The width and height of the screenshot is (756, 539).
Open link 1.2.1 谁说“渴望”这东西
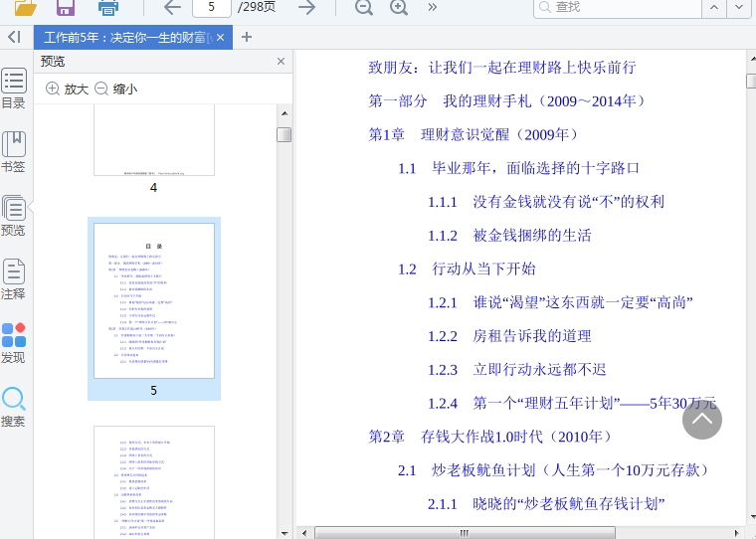[x=560, y=302]
